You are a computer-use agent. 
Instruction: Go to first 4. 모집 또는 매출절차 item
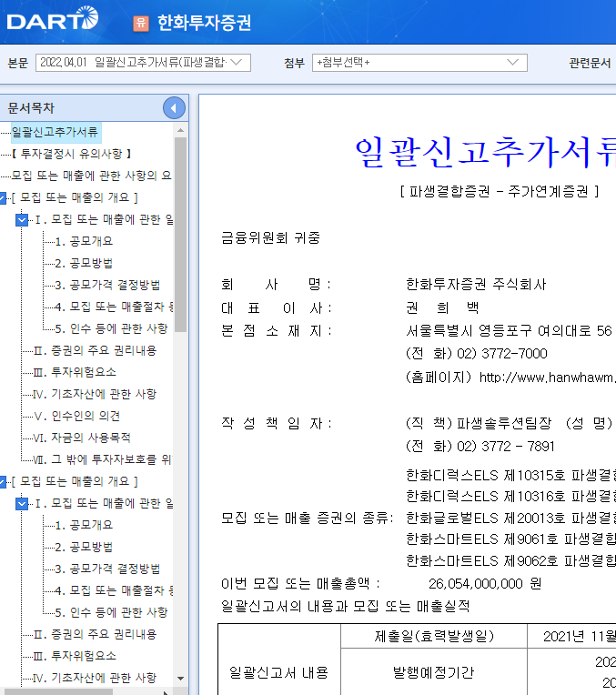click(114, 307)
